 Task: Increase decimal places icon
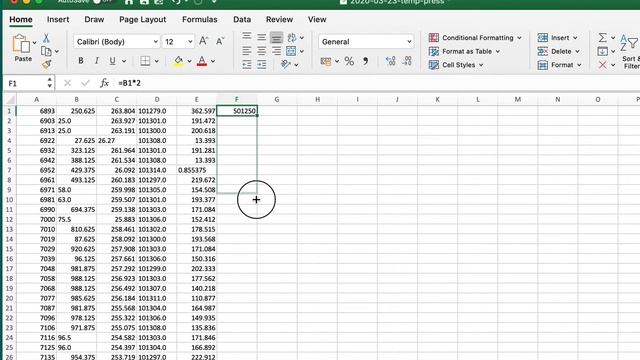390,61
